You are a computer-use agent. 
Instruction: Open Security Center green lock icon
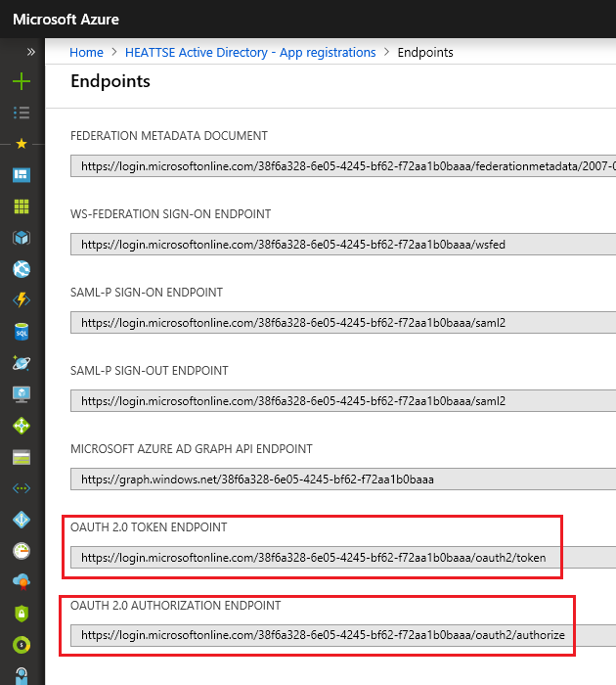[x=21, y=614]
